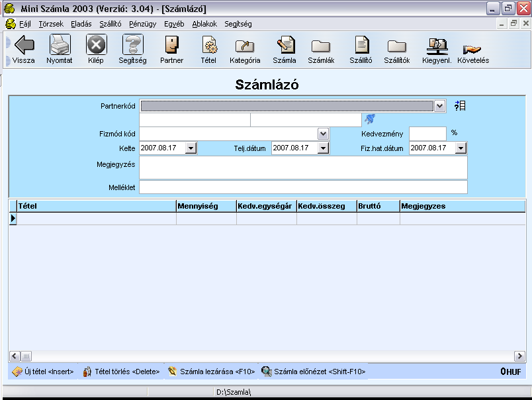Click the Nyomtat printer icon
This screenshot has height=400, width=532.
(x=60, y=44)
